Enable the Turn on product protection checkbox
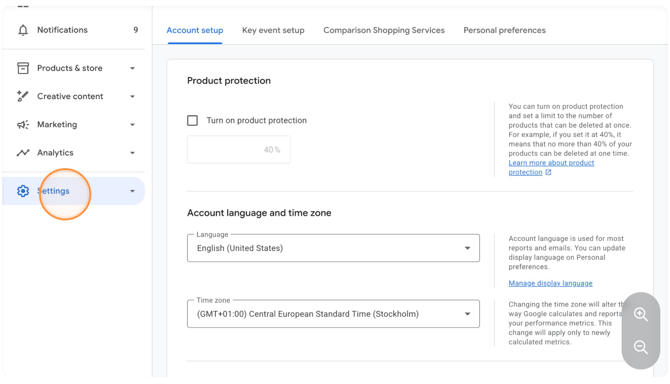The height and width of the screenshot is (384, 670). point(192,120)
